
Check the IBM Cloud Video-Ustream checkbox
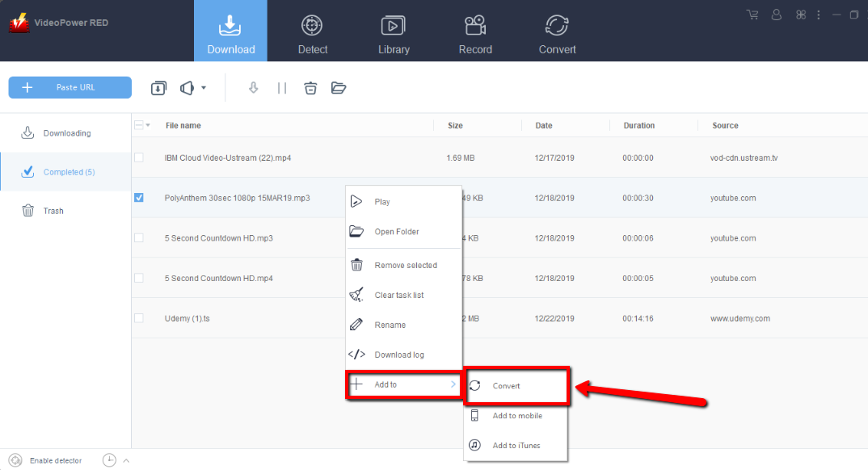(139, 157)
